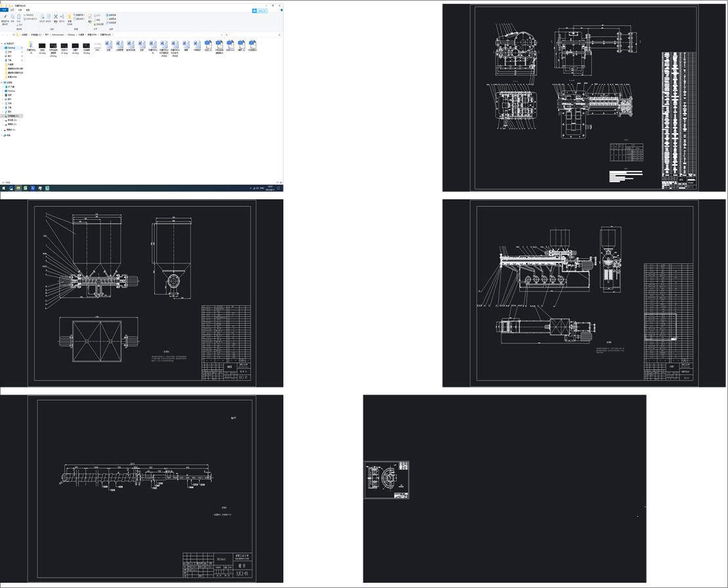Click Pin to Quick access in Explorer ribbon

pyautogui.click(x=5, y=18)
